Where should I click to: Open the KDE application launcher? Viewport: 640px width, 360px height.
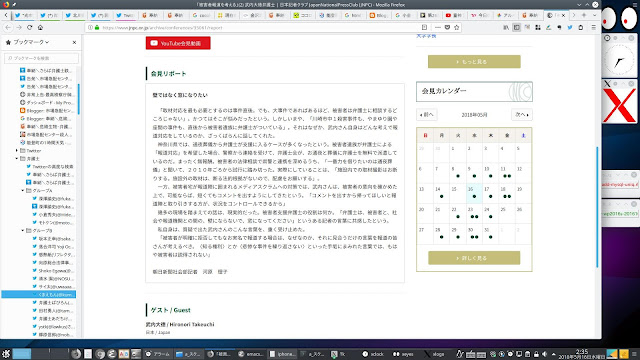tap(6, 354)
